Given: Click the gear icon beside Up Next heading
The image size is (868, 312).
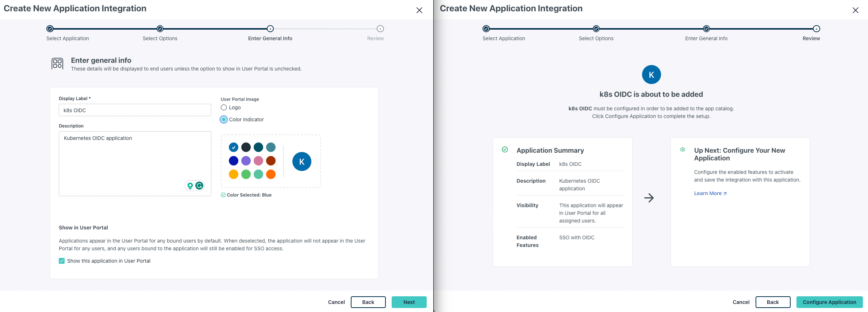Looking at the screenshot, I should click(x=683, y=150).
